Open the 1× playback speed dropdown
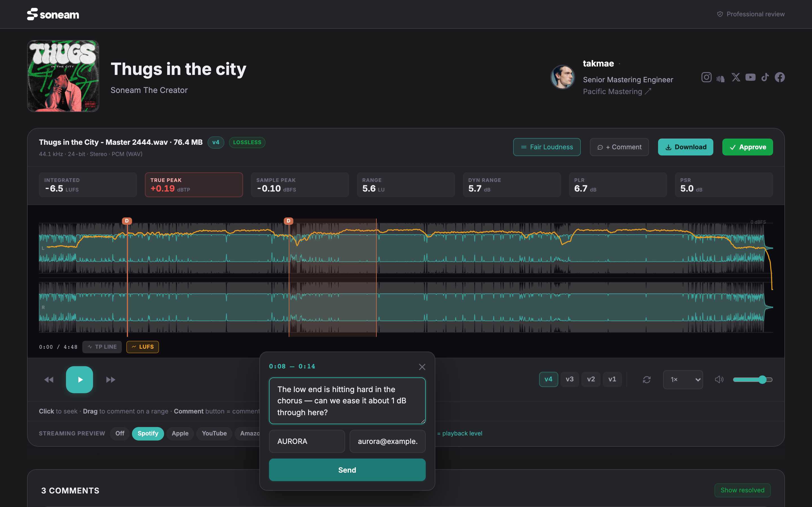Viewport: 812px width, 507px height. pos(683,380)
